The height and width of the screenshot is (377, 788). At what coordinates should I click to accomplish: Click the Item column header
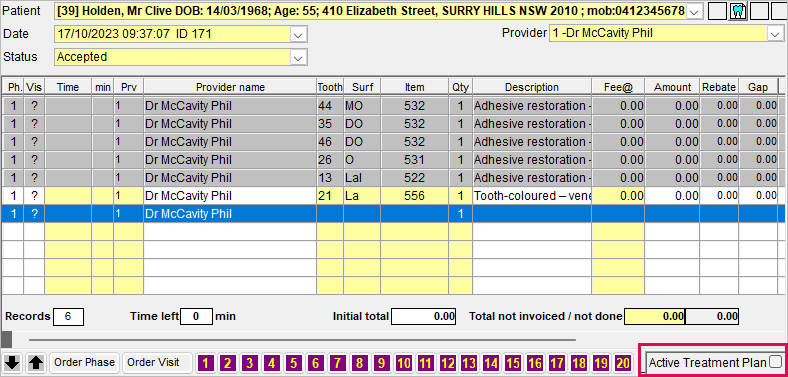415,87
